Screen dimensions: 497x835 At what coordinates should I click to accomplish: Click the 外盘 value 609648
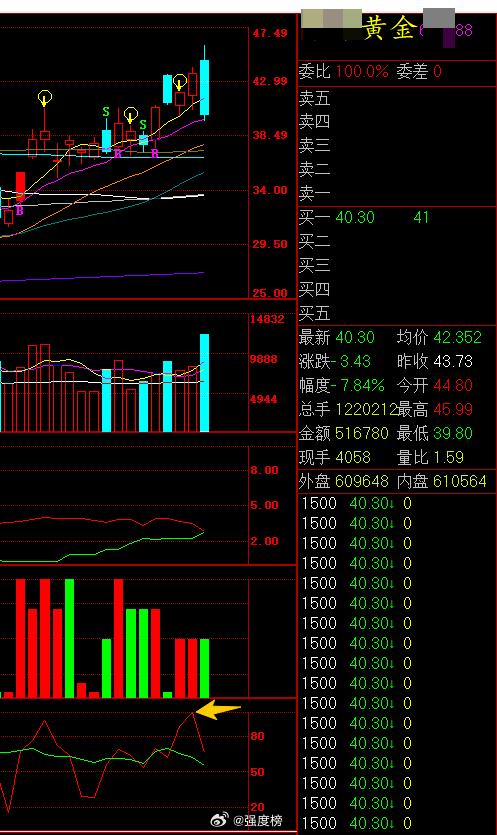point(362,481)
